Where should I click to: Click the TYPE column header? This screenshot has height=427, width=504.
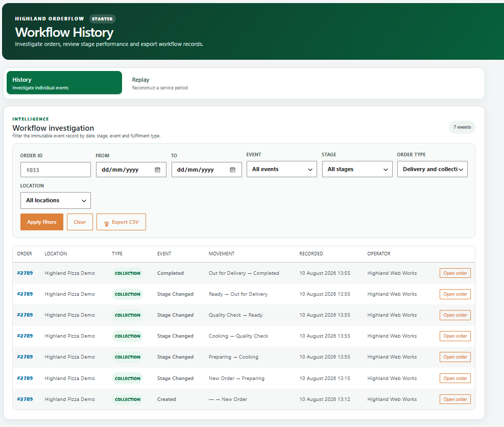[x=117, y=254]
